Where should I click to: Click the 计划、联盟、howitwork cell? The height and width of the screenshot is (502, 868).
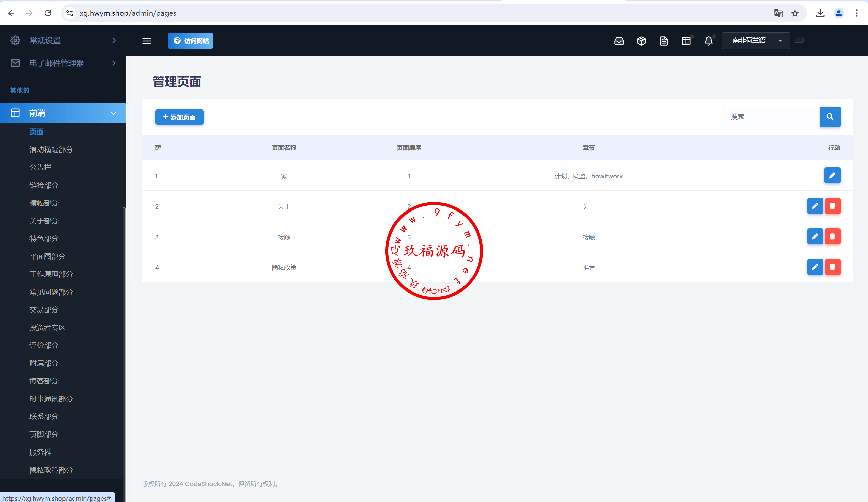(589, 176)
